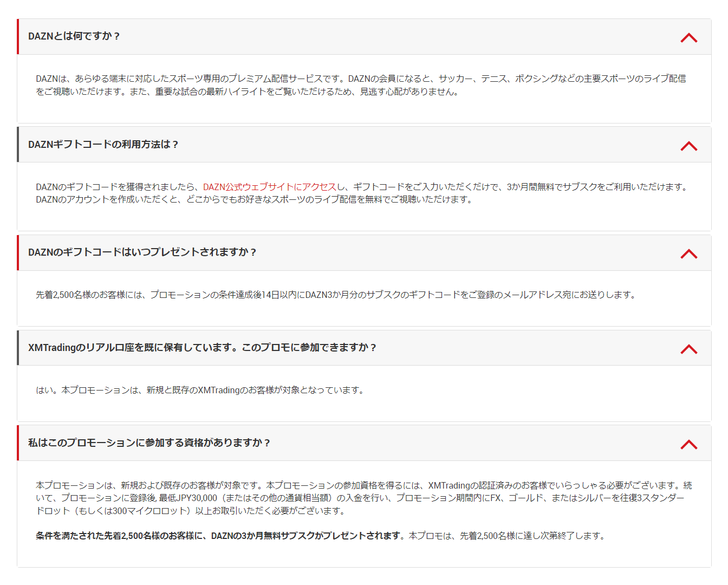Click the answer starting 'DAZNのアカウントを作成いただくと'
The width and height of the screenshot is (728, 585).
click(x=254, y=199)
